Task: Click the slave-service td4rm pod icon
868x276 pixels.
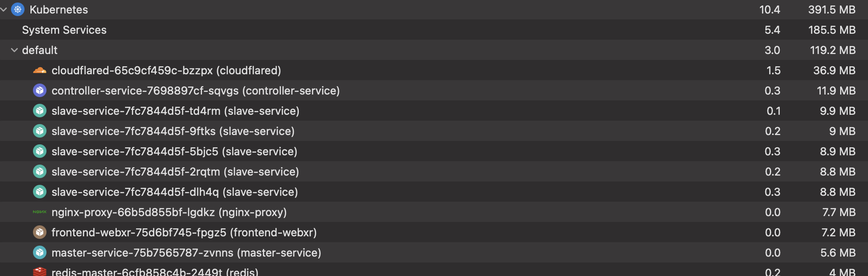Action: 40,111
